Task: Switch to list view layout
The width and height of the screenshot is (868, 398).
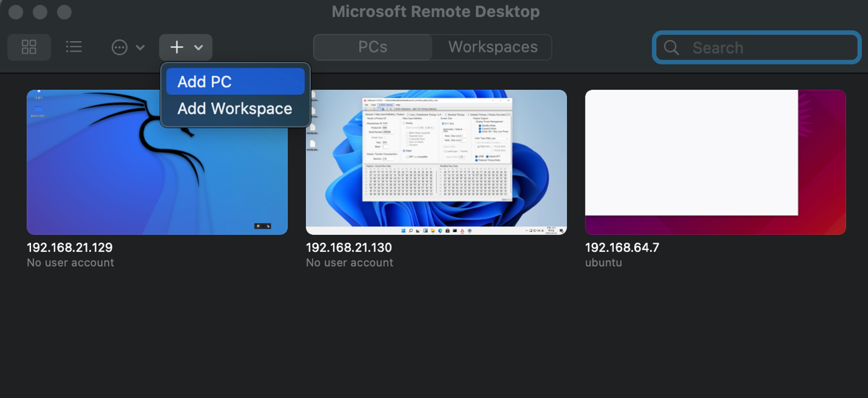Action: (x=74, y=47)
